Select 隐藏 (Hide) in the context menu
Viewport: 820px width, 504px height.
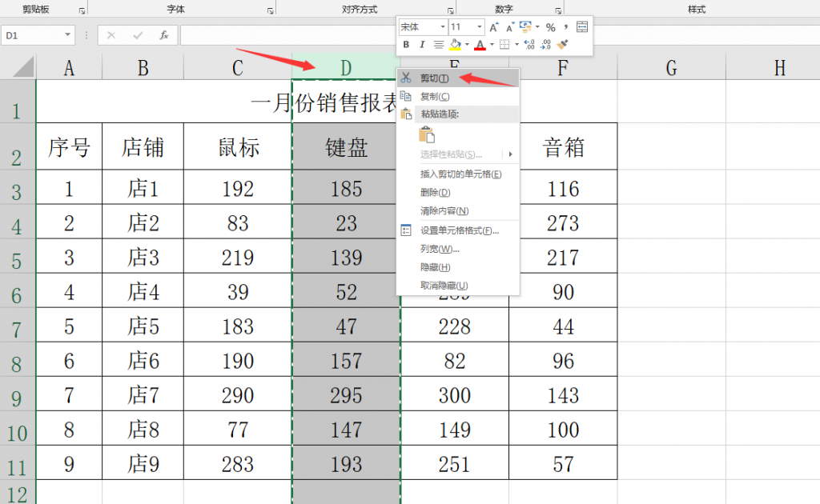[x=435, y=267]
